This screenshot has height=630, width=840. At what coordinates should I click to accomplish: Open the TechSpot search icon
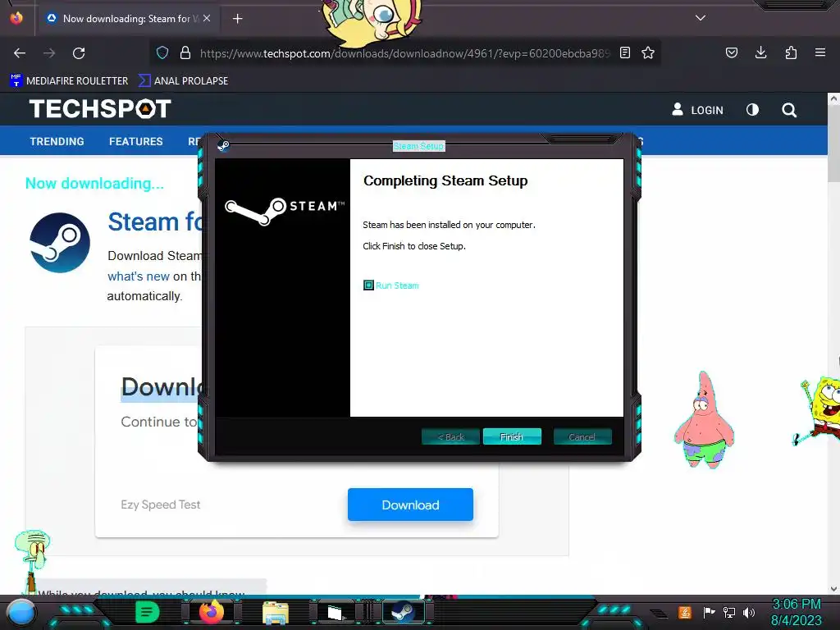tap(789, 110)
